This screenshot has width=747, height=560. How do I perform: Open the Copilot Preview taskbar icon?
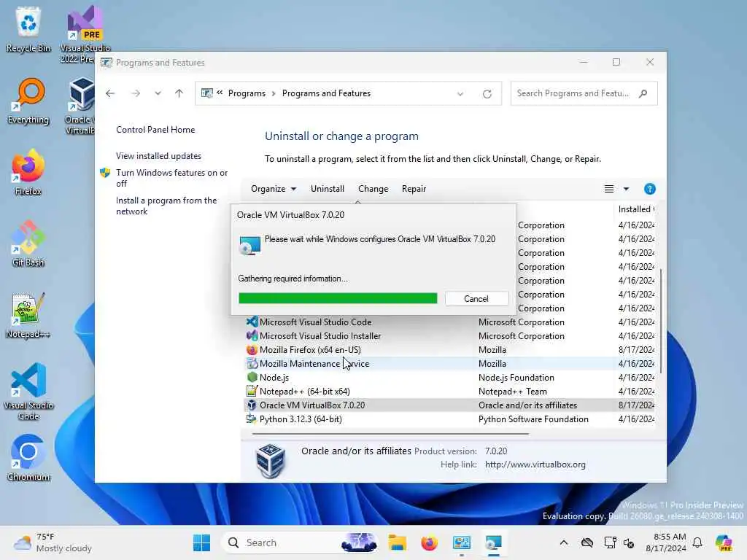point(724,542)
